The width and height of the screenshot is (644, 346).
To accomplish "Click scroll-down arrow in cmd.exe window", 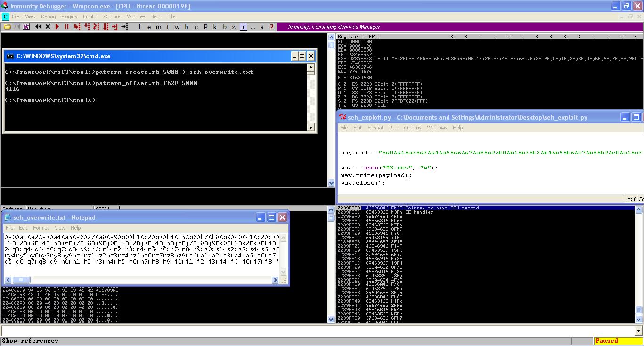I will (310, 127).
